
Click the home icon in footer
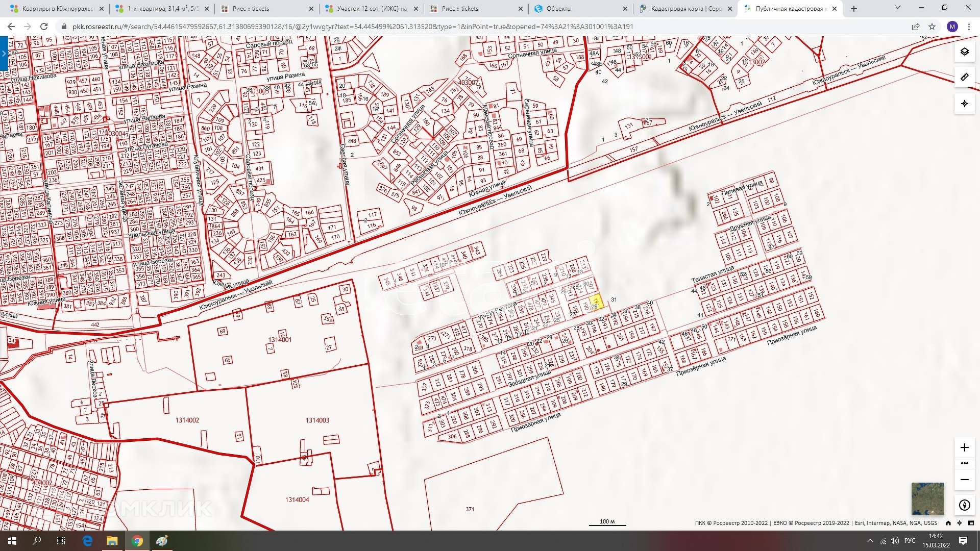(x=948, y=523)
